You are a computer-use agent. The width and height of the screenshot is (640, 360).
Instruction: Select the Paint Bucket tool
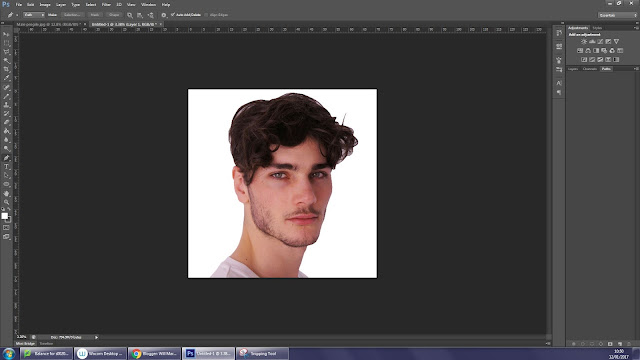[x=6, y=131]
